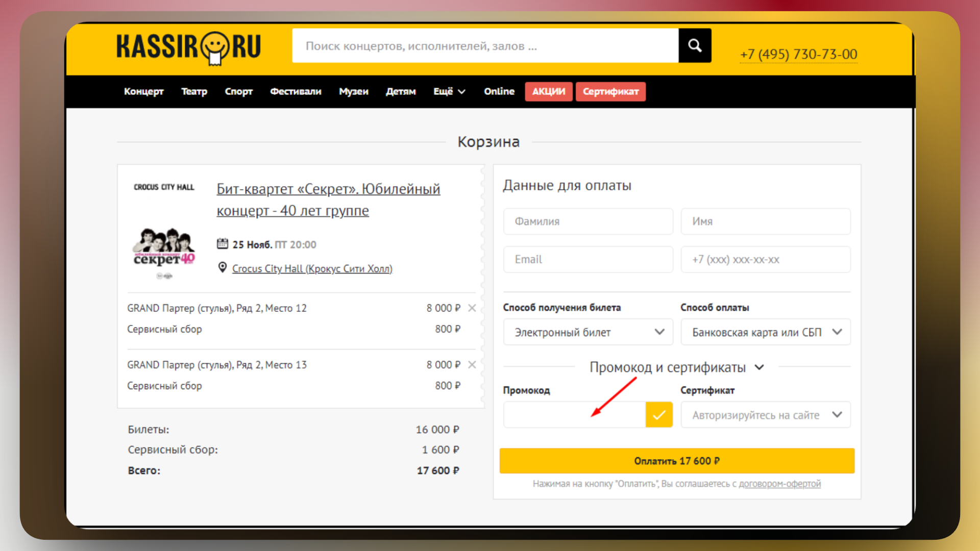Open the Электронный билет dropdown
The image size is (980, 551).
click(x=587, y=332)
